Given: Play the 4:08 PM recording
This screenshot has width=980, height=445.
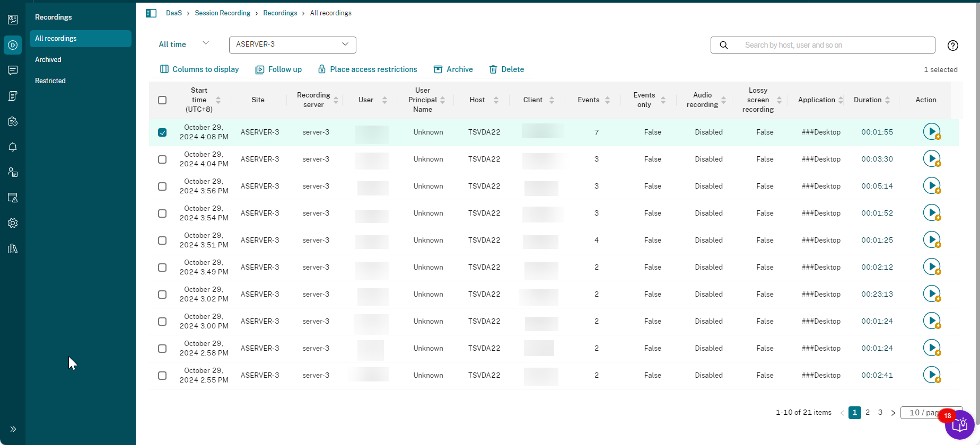Looking at the screenshot, I should click(931, 131).
